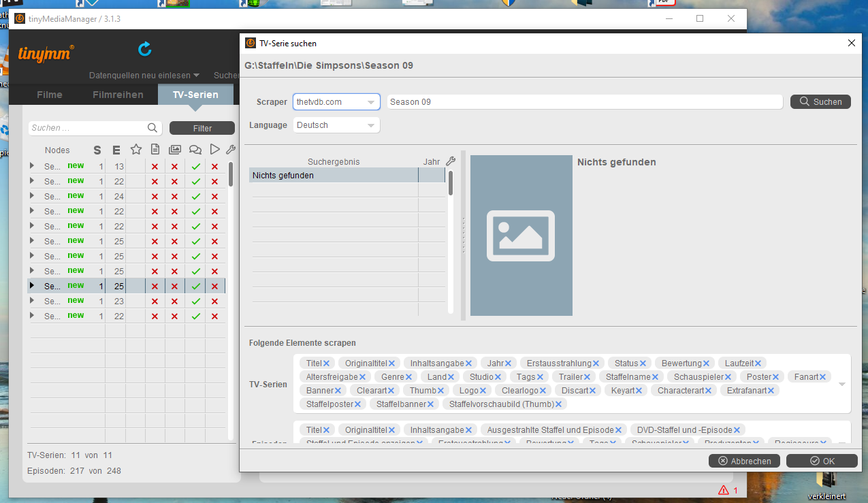Open the Language dropdown showing Deutsch
Image resolution: width=868 pixels, height=503 pixels.
coord(336,125)
